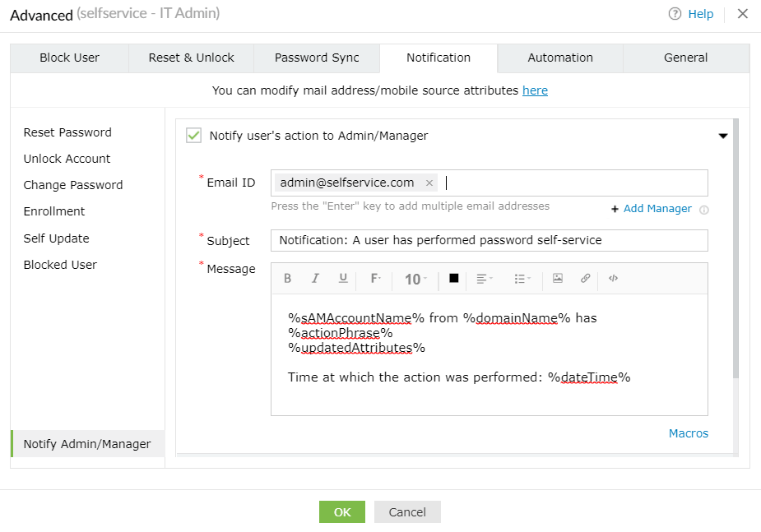Screen dimensions: 761x532
Task: Underline the selected message text
Action: pyautogui.click(x=343, y=279)
